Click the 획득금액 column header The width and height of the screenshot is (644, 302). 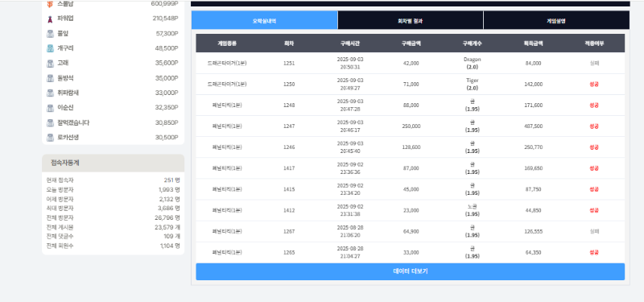coord(533,43)
